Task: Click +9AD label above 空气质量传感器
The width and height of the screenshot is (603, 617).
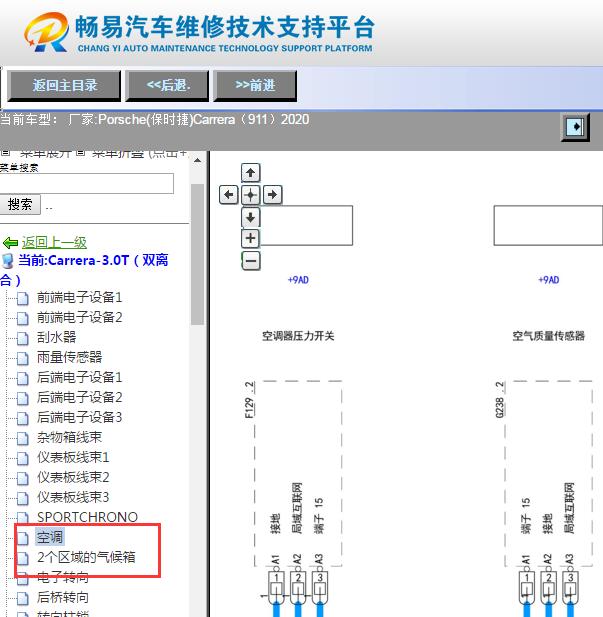Action: tap(549, 280)
